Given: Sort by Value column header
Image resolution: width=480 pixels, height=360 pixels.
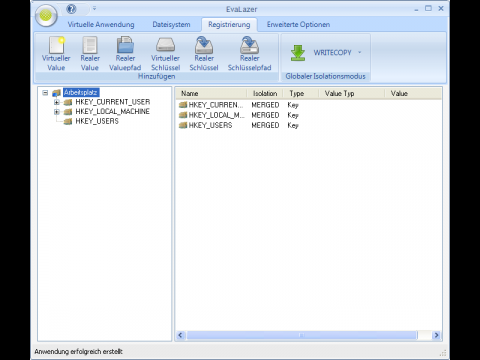Looking at the screenshot, I should point(413,94).
